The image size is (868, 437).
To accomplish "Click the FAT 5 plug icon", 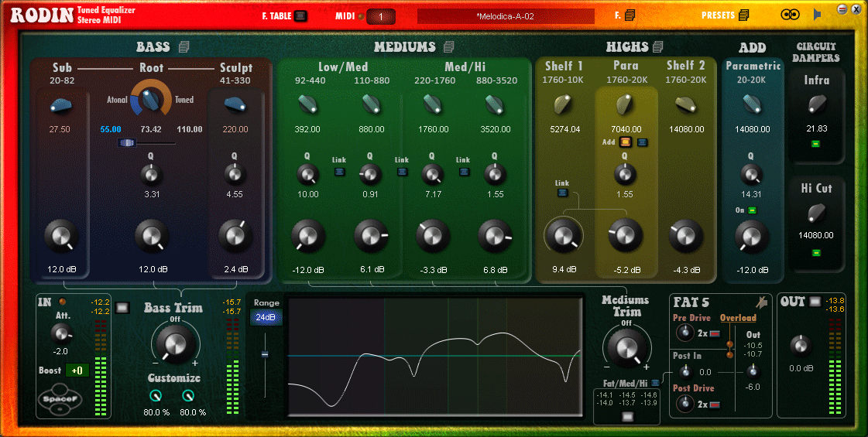I will pyautogui.click(x=762, y=302).
